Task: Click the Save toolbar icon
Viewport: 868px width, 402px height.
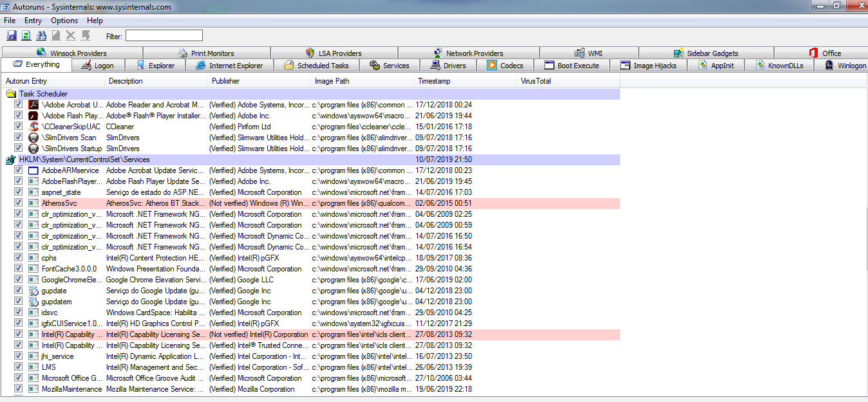Action: click(12, 35)
